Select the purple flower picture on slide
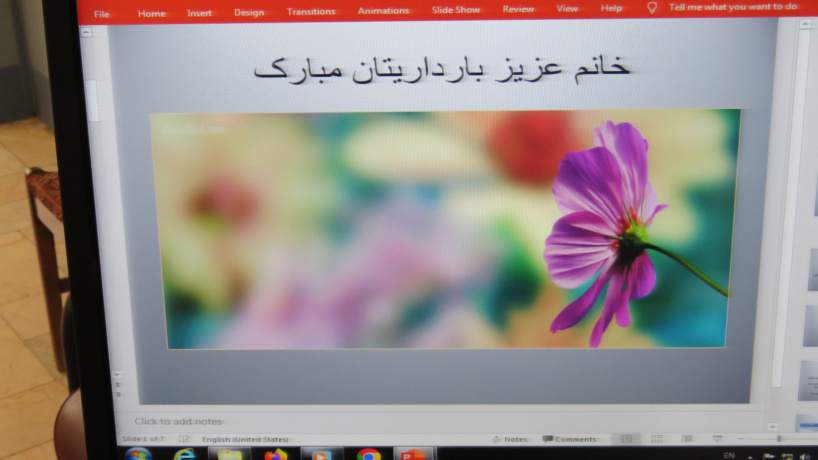Viewport: 818px width, 460px height. tap(445, 229)
